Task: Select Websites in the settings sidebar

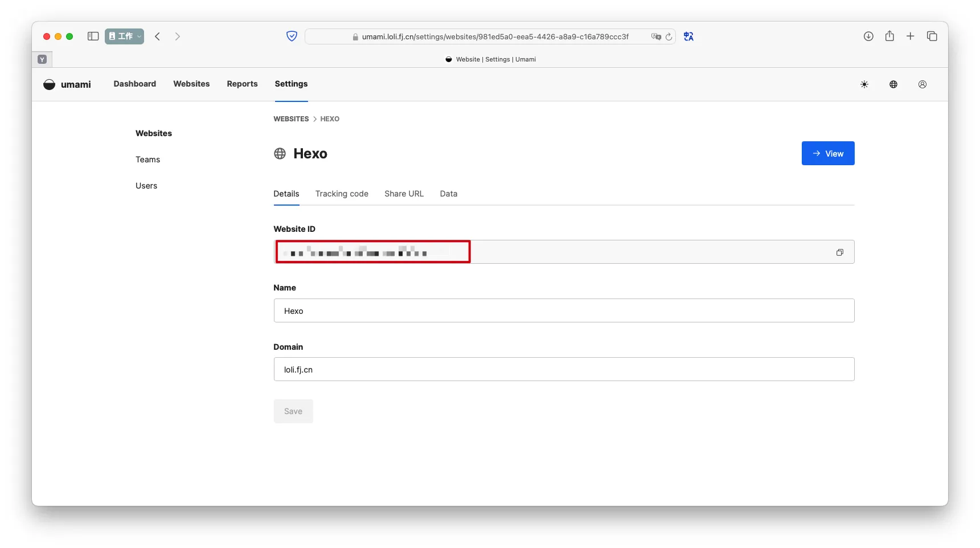Action: (154, 133)
